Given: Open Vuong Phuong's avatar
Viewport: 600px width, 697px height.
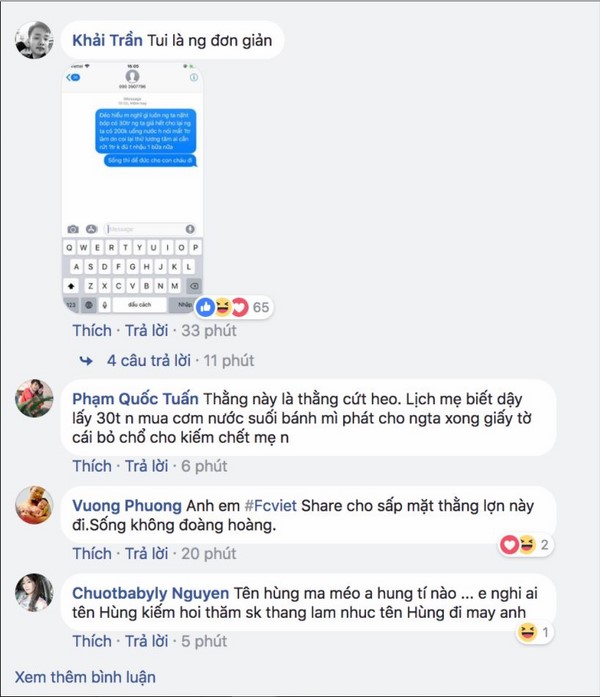Looking at the screenshot, I should [x=34, y=505].
